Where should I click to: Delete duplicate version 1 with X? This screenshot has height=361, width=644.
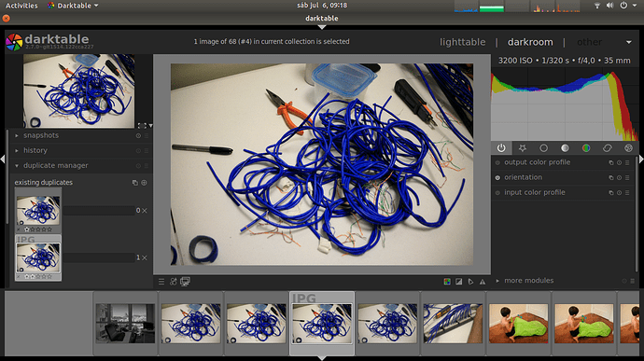pyautogui.click(x=145, y=257)
